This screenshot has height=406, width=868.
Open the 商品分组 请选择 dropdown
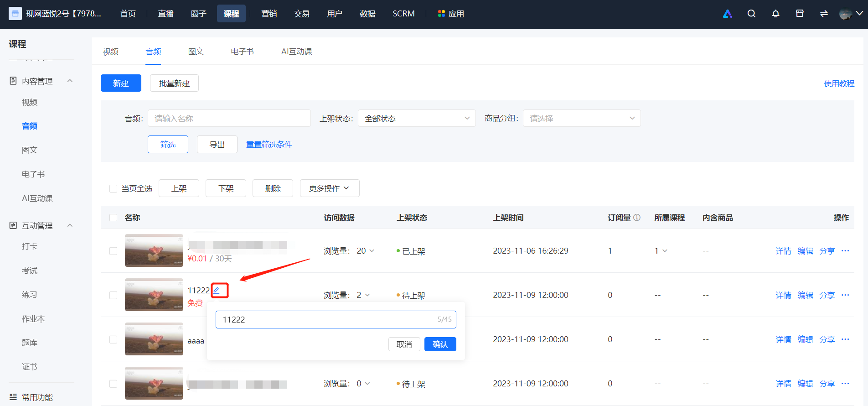582,118
